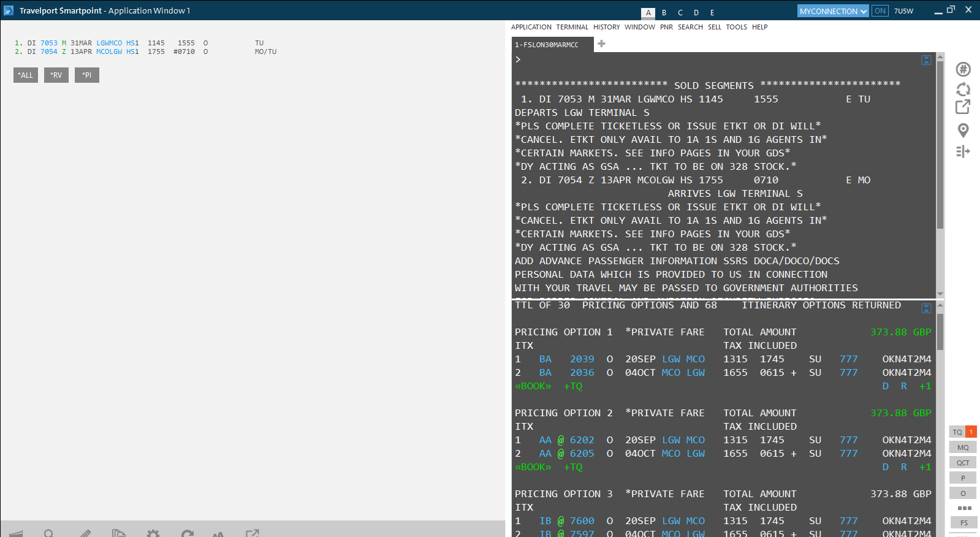This screenshot has height=537, width=980.
Task: Toggle the ON connection switch
Action: pyautogui.click(x=880, y=11)
